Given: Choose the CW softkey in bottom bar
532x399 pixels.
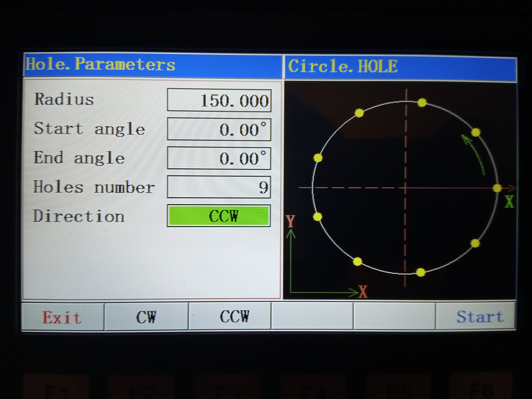Looking at the screenshot, I should (x=146, y=317).
